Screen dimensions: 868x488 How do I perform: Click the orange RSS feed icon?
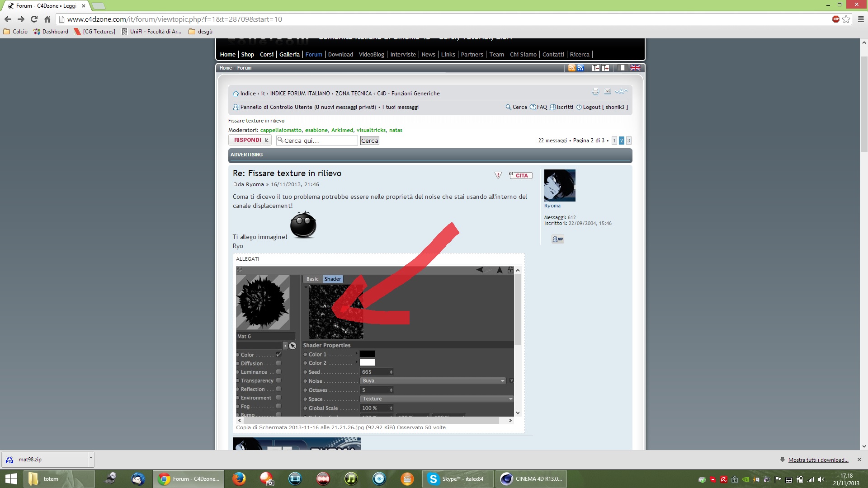pos(571,68)
